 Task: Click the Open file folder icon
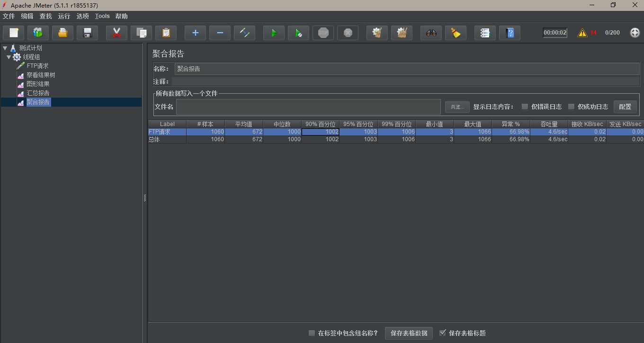coord(63,33)
